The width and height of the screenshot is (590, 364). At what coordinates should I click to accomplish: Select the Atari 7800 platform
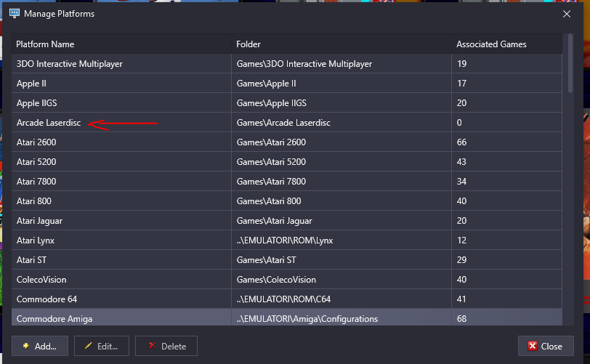36,182
